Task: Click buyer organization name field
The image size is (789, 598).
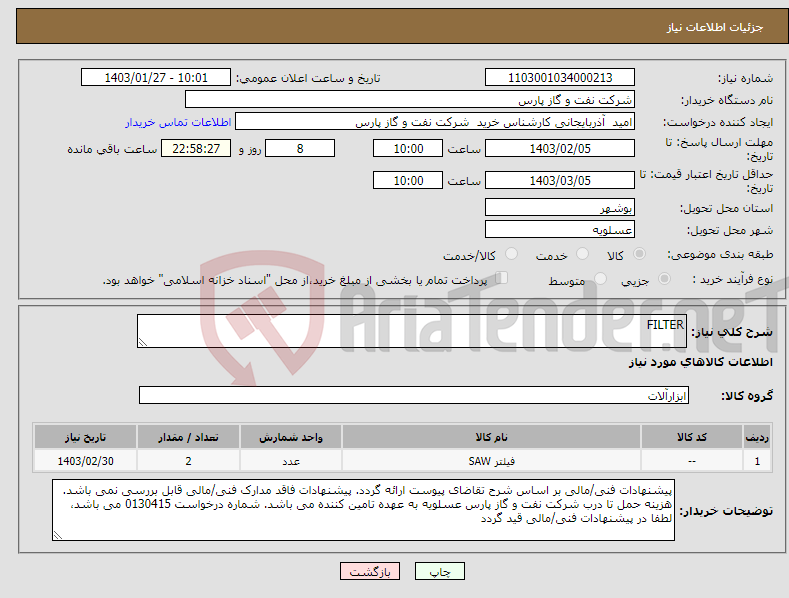Action: [410, 100]
